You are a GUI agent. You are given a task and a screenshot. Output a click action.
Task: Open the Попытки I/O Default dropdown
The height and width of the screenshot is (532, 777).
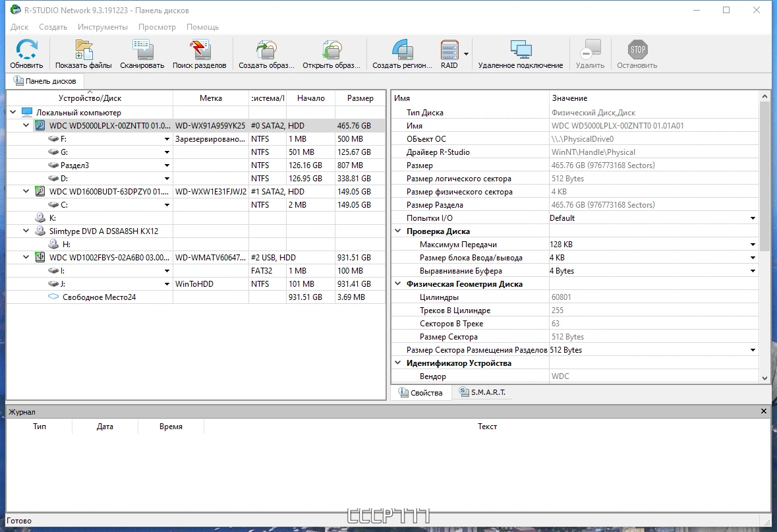[x=753, y=218]
